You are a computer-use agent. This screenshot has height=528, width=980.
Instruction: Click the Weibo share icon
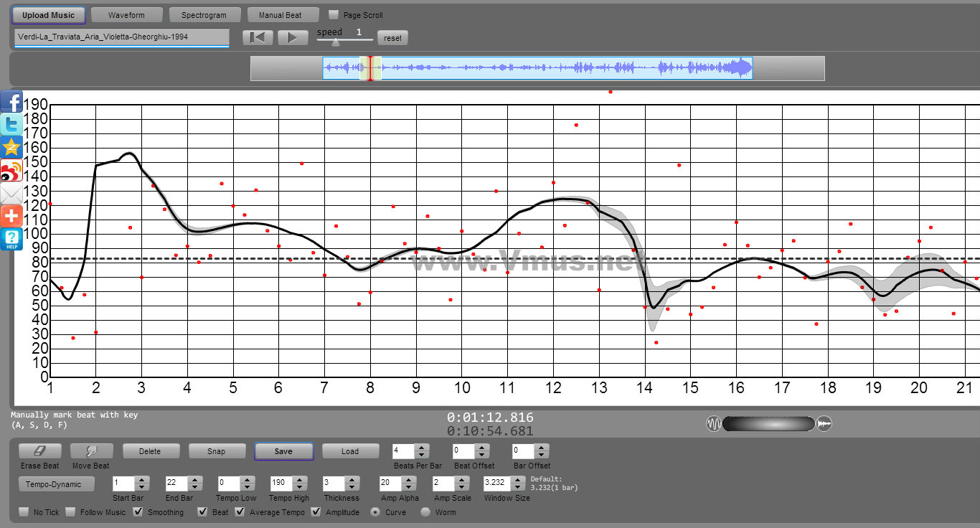11,171
